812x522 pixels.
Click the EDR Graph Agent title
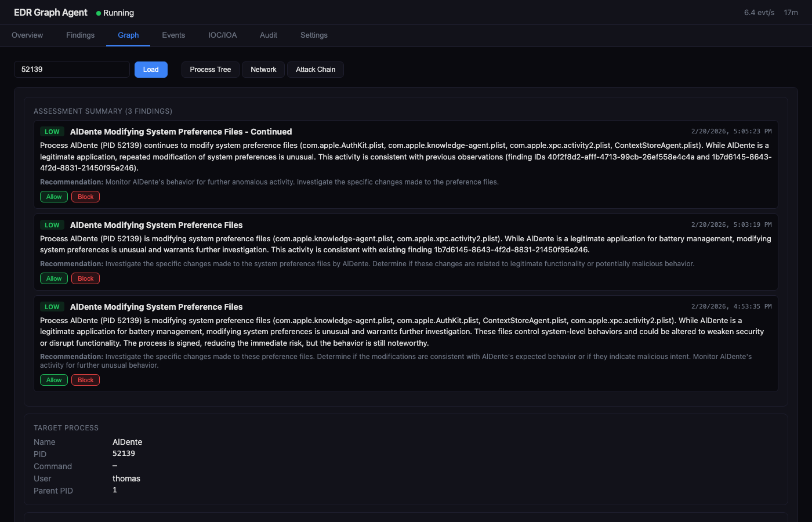(x=50, y=12)
